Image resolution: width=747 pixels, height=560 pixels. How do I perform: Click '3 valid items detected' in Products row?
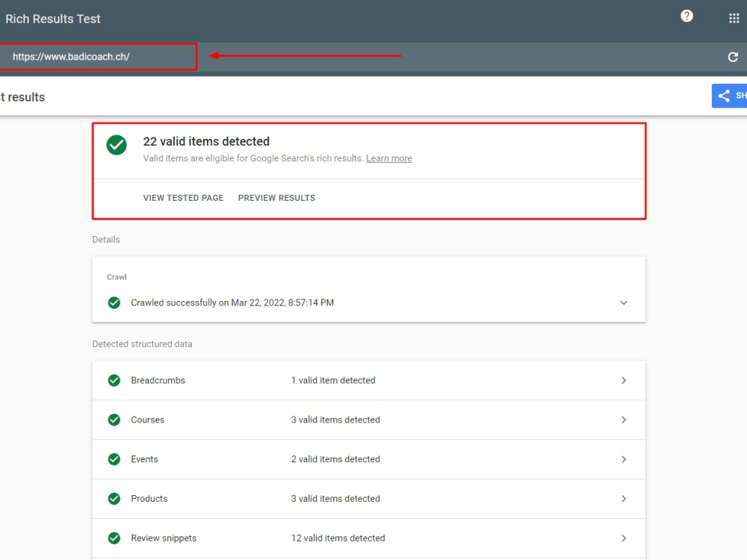tap(335, 499)
